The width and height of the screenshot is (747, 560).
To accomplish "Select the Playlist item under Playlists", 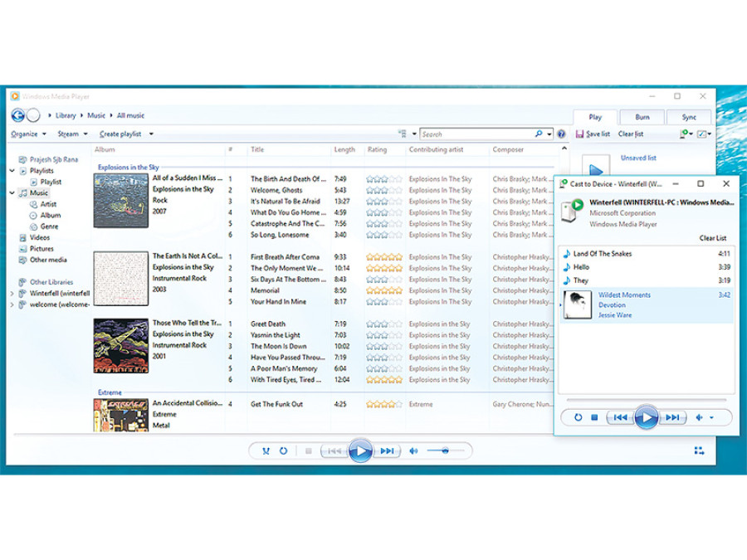I will point(51,182).
